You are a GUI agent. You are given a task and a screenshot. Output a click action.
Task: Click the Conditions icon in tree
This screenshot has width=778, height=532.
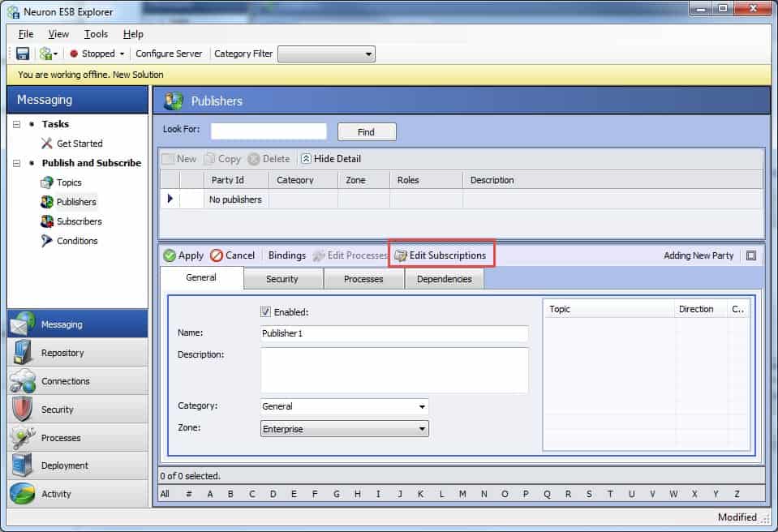46,241
